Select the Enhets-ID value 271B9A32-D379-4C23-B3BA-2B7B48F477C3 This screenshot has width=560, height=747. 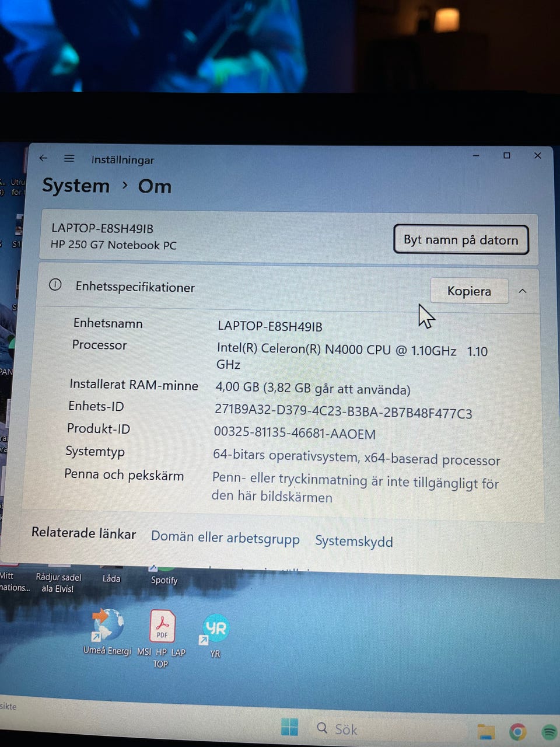343,411
